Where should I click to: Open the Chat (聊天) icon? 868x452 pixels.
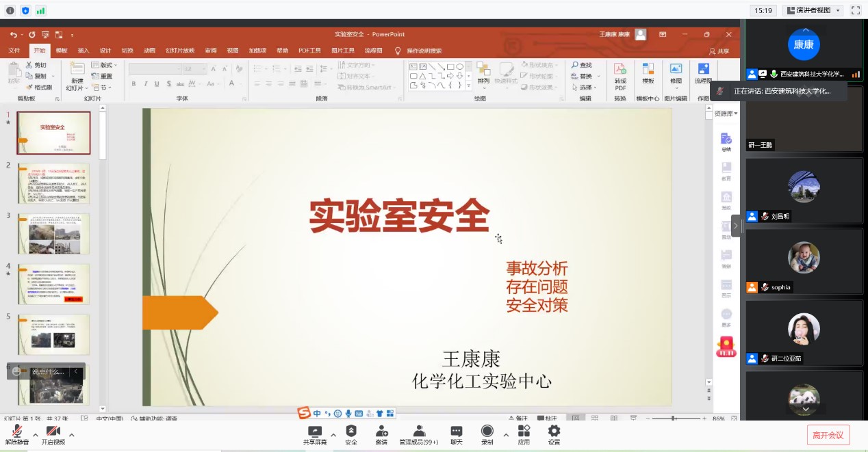point(456,431)
